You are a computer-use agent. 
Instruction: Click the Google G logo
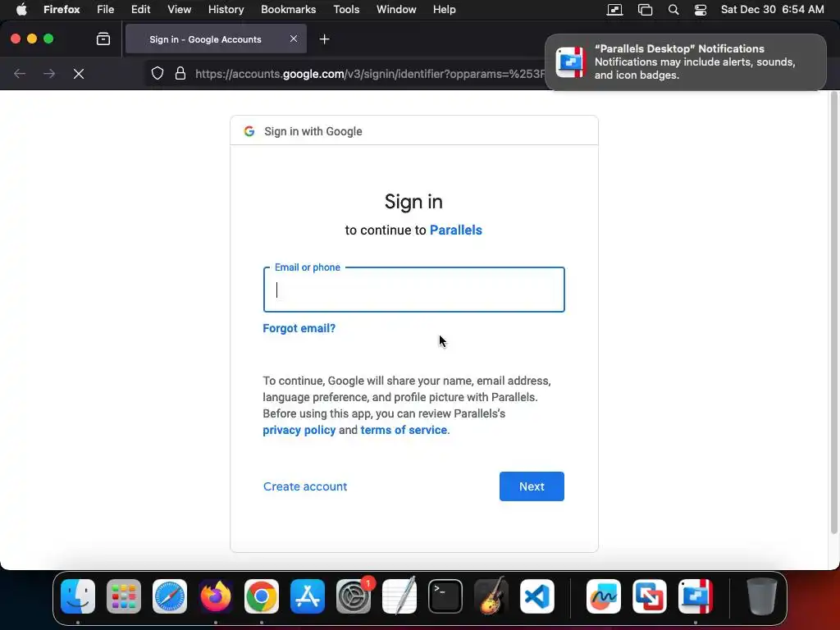pos(249,131)
